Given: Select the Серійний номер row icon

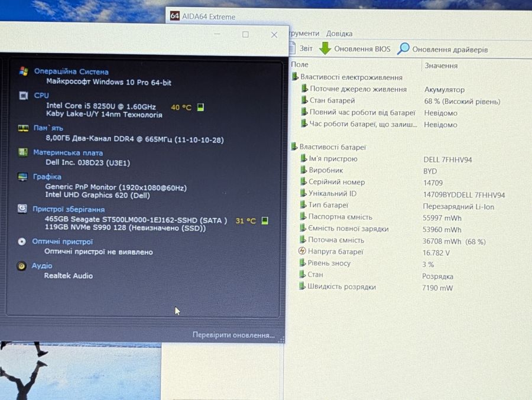Looking at the screenshot, I should tap(303, 181).
